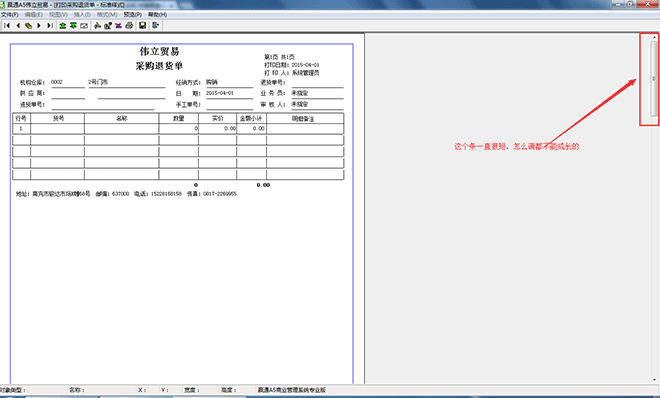The width and height of the screenshot is (660, 398).
Task: Click the green up-arrow toolbar icon
Action: [x=63, y=26]
